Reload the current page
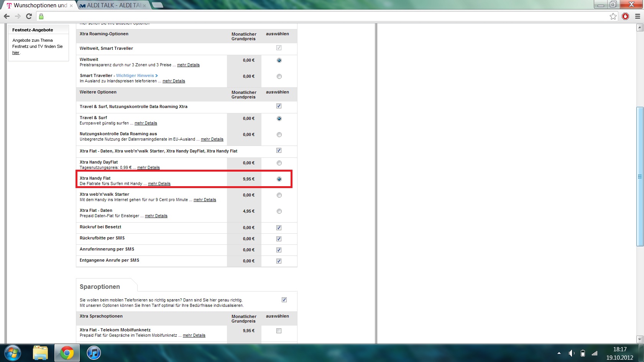The width and height of the screenshot is (644, 362). point(29,16)
